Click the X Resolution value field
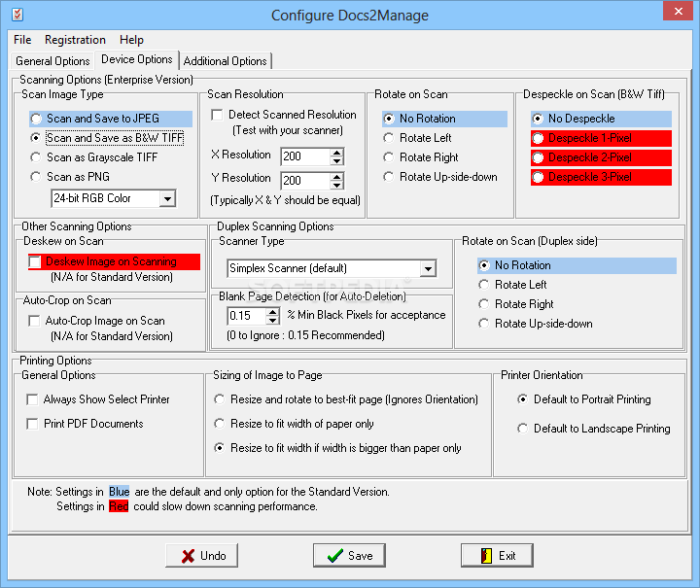The width and height of the screenshot is (700, 588). pyautogui.click(x=305, y=156)
